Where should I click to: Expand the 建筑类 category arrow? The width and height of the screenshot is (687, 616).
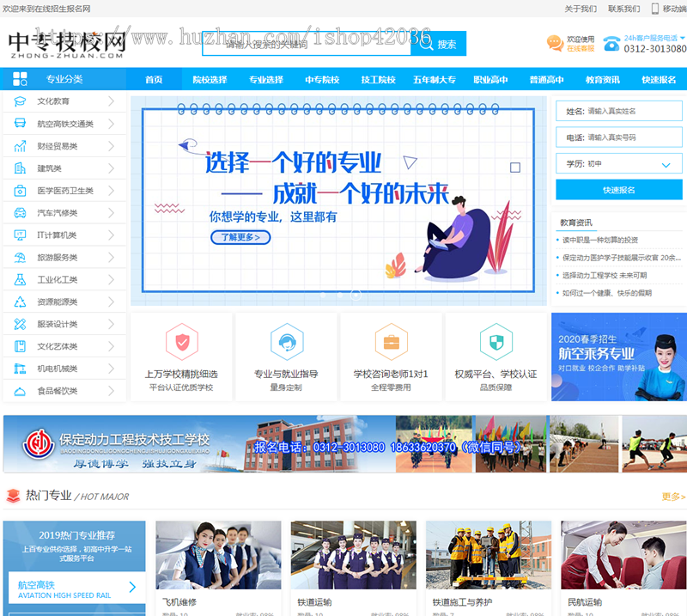point(111,168)
